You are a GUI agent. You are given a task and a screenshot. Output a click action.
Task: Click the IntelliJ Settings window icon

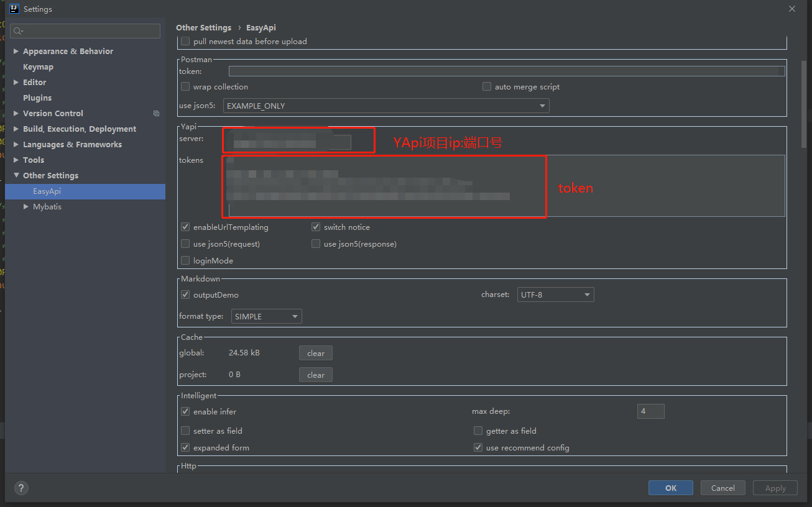[x=14, y=9]
